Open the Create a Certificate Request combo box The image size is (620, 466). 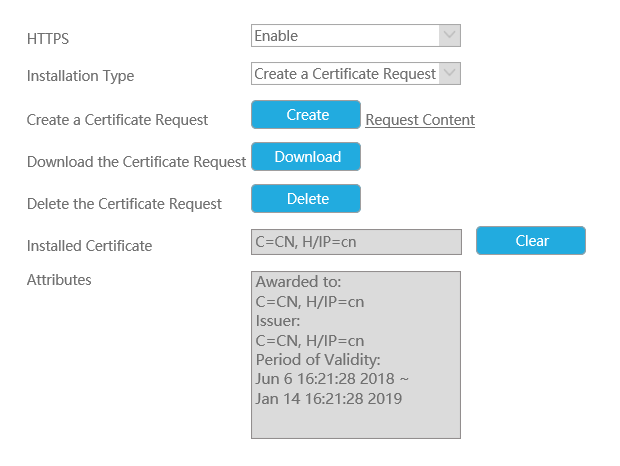356,74
